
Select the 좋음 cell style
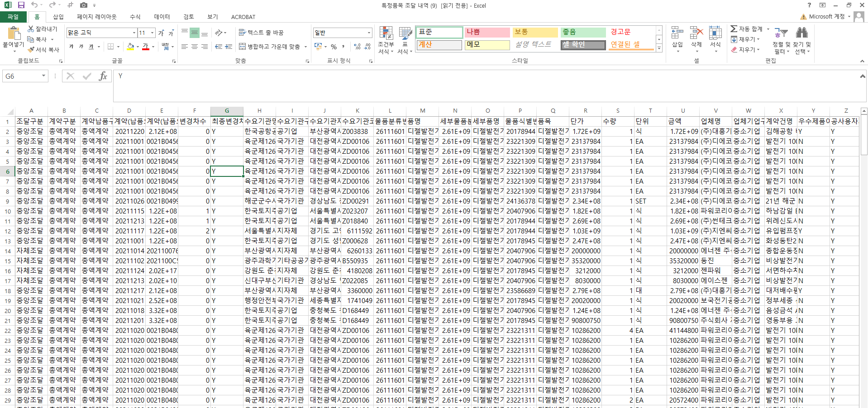coord(583,32)
